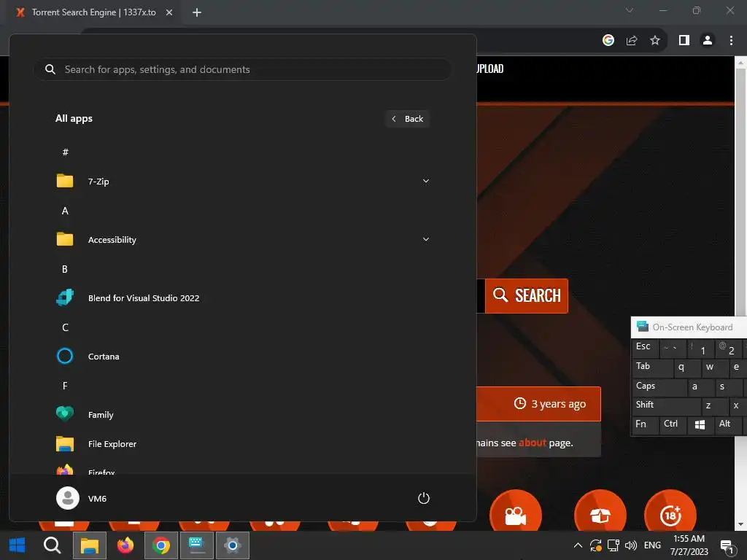Image resolution: width=747 pixels, height=560 pixels.
Task: Open the VM6 user account menu
Action: (x=82, y=498)
